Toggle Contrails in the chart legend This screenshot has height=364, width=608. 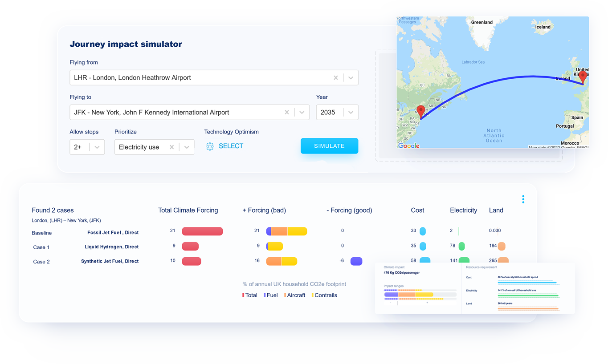[x=324, y=295]
